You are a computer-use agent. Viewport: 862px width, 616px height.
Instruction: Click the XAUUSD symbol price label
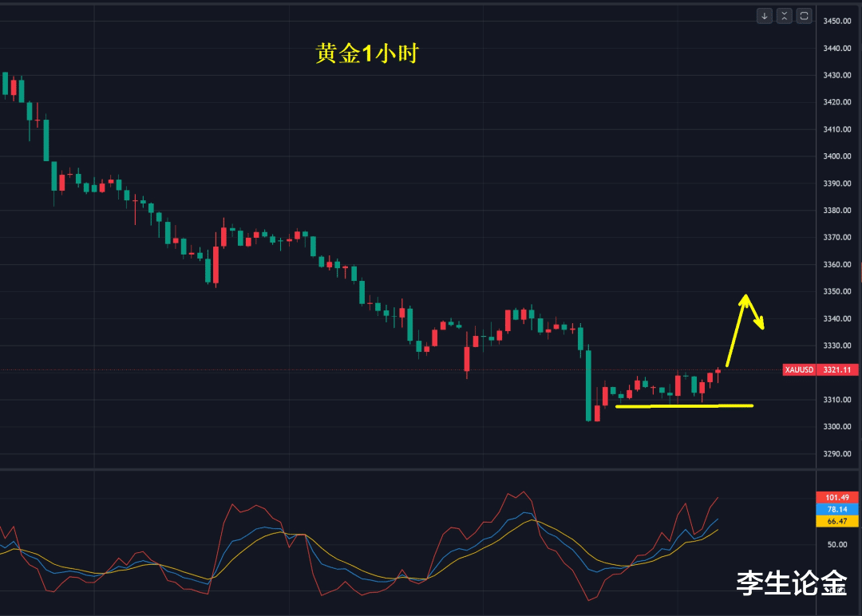pyautogui.click(x=799, y=369)
